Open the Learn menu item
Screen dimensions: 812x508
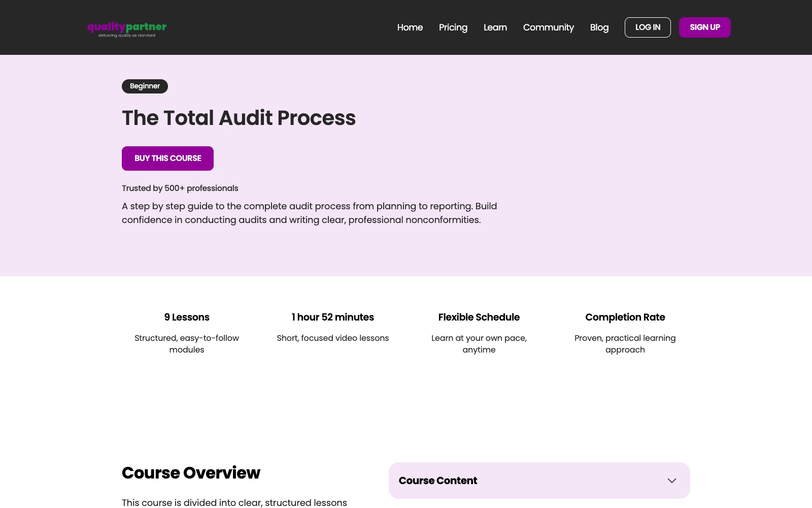coord(495,27)
